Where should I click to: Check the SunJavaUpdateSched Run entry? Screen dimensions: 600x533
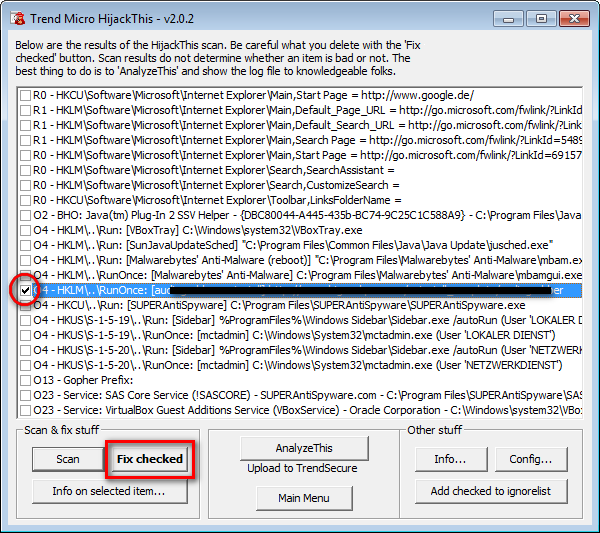pos(25,244)
